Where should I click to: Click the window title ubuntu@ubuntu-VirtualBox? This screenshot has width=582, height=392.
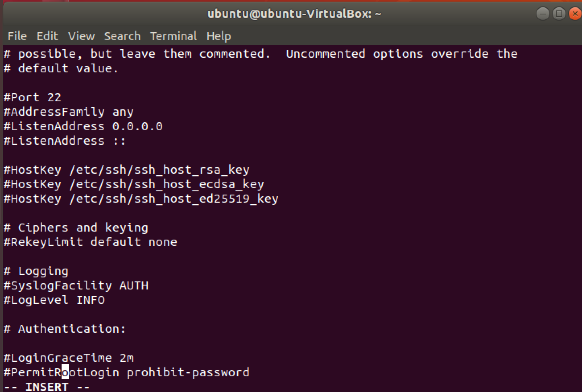(294, 14)
